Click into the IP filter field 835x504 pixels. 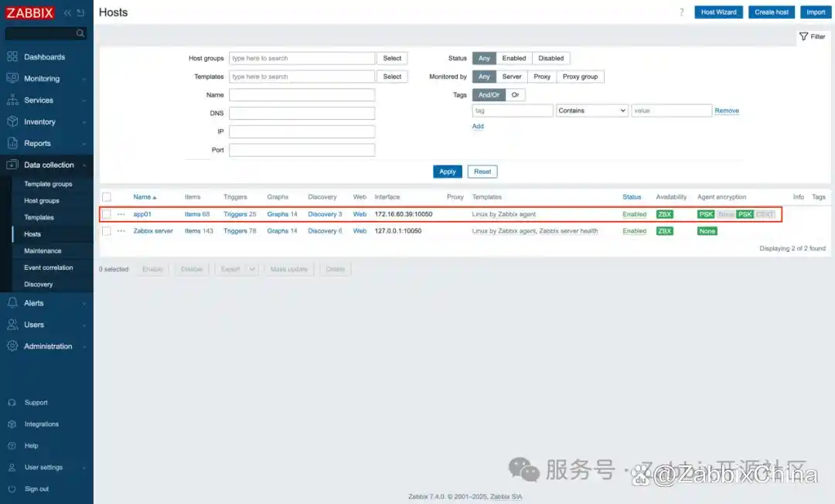point(302,131)
